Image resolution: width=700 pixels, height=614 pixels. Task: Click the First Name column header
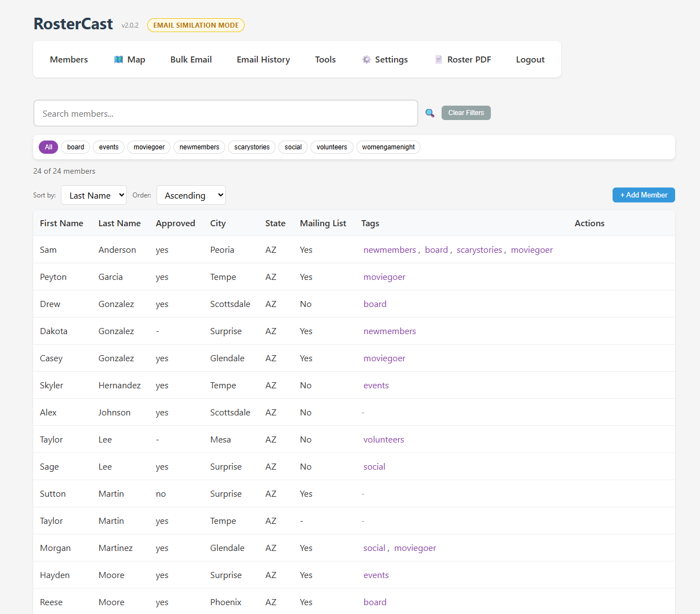(x=61, y=223)
